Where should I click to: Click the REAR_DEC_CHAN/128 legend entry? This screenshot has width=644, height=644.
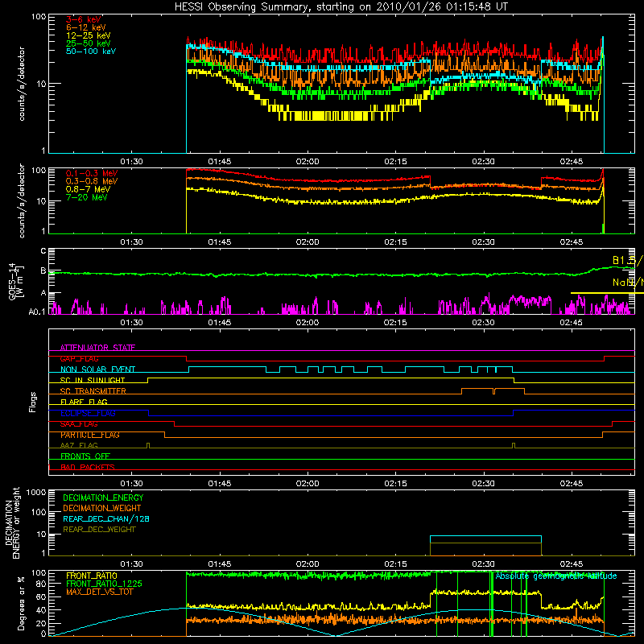coord(106,518)
